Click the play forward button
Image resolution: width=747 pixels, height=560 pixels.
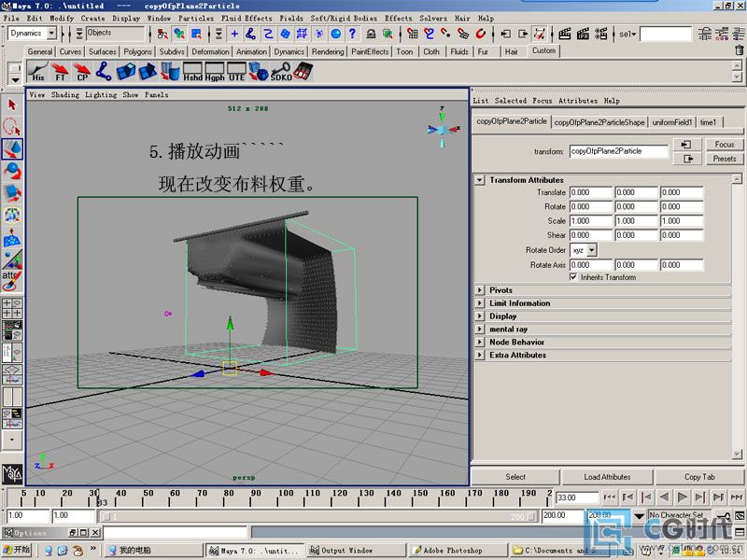click(x=682, y=497)
